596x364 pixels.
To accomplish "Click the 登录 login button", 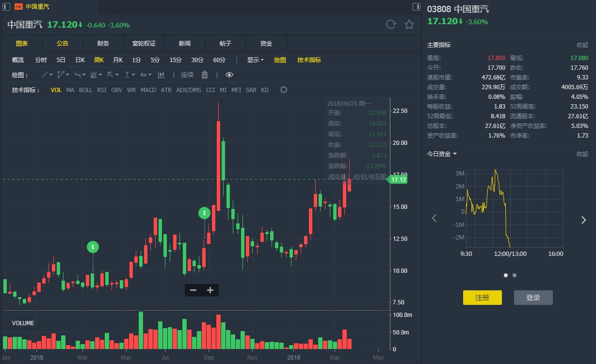I will (x=533, y=298).
